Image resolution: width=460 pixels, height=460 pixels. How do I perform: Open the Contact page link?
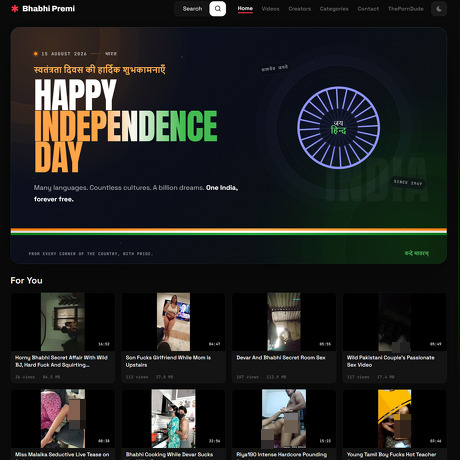pos(368,9)
